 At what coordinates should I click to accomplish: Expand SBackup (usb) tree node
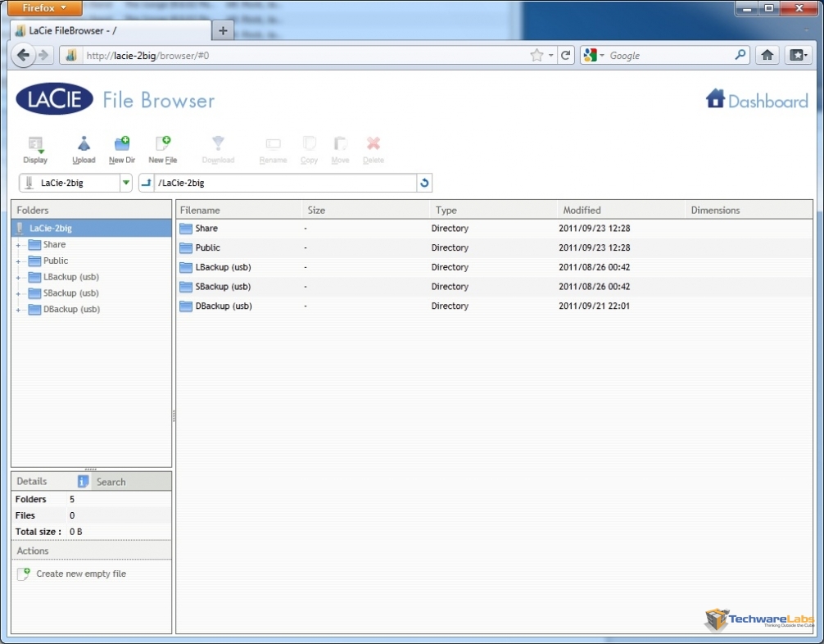[18, 294]
